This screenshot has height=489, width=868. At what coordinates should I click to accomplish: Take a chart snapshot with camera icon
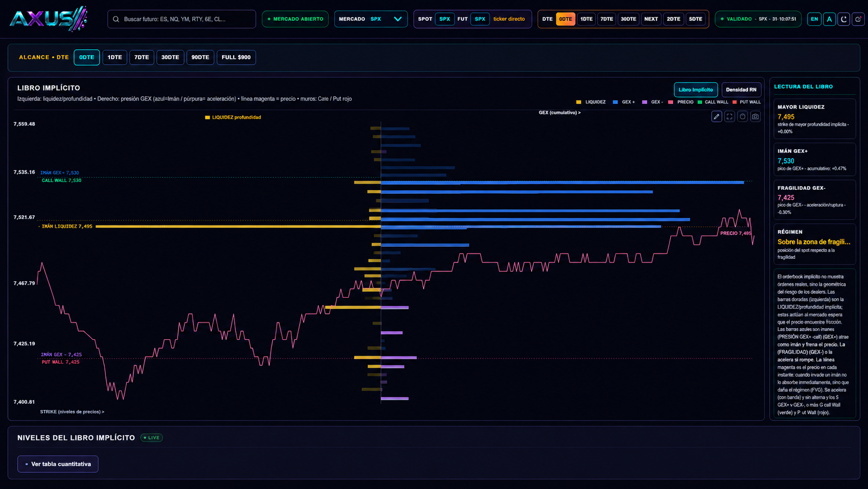[755, 116]
